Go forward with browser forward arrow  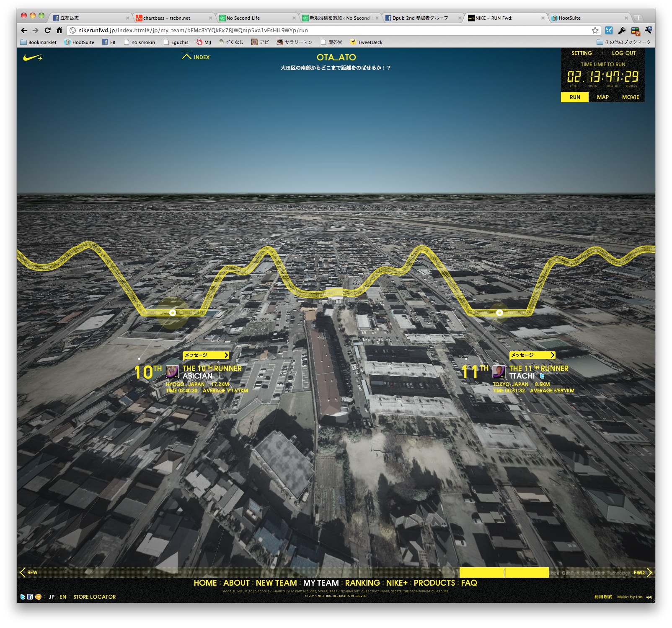tap(36, 30)
